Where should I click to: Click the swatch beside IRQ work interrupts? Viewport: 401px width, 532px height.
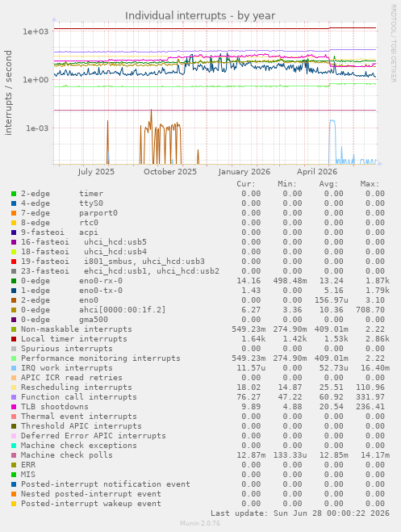tap(14, 368)
